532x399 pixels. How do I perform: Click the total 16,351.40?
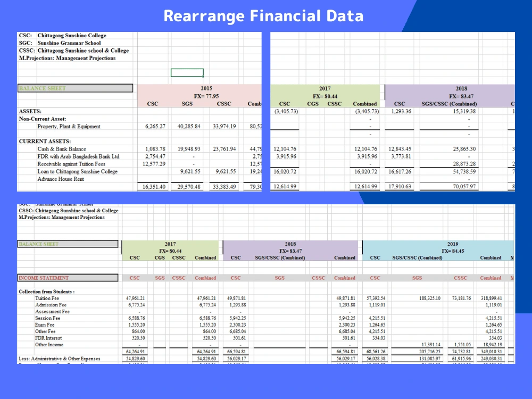(x=154, y=187)
